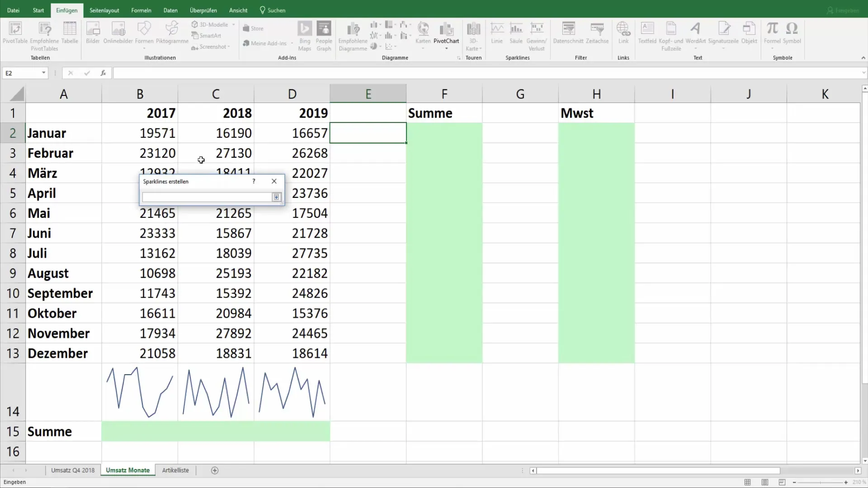
Task: Expand the Sparklines erstellen dialog
Action: point(276,197)
